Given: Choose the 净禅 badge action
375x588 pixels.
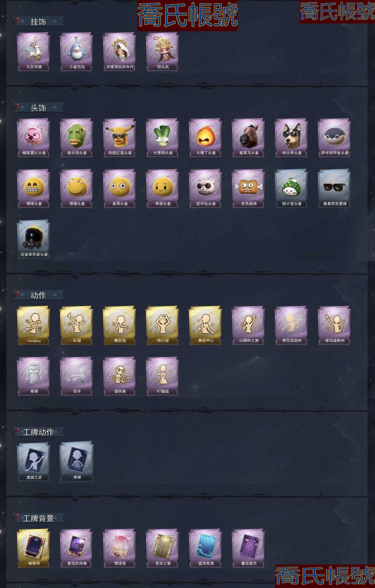Looking at the screenshot, I should (x=76, y=462).
